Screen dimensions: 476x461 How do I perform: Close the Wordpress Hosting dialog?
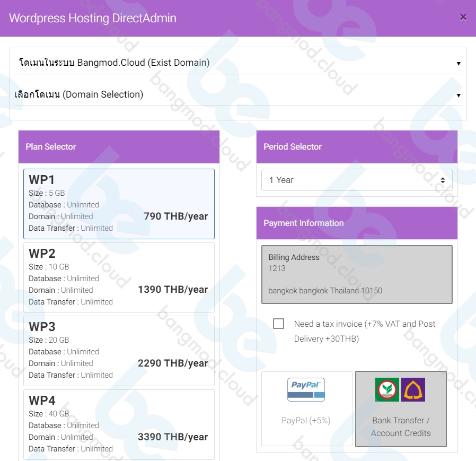click(463, 18)
